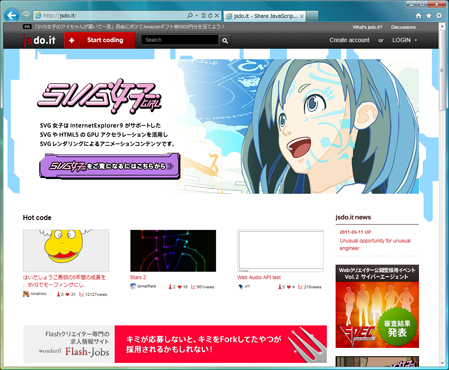
Task: Expand the LOGIN dropdown
Action: 404,40
